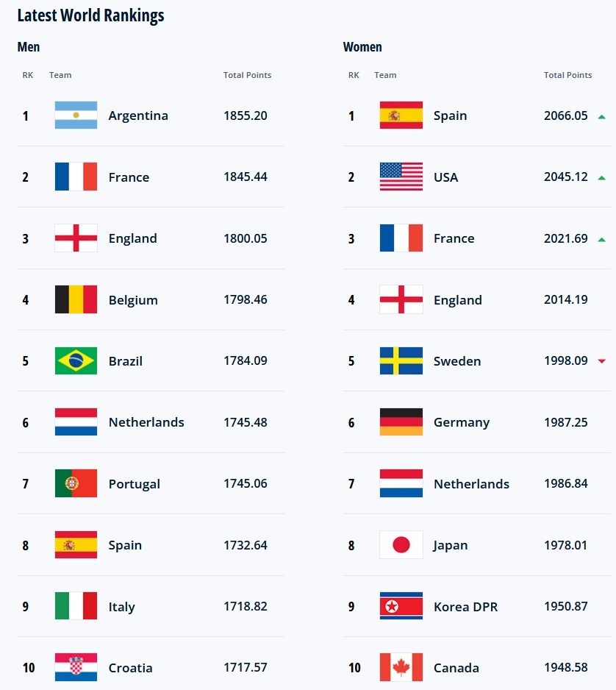Viewport: 616px width, 690px height.
Task: Open the Men rankings heading
Action: click(x=29, y=47)
